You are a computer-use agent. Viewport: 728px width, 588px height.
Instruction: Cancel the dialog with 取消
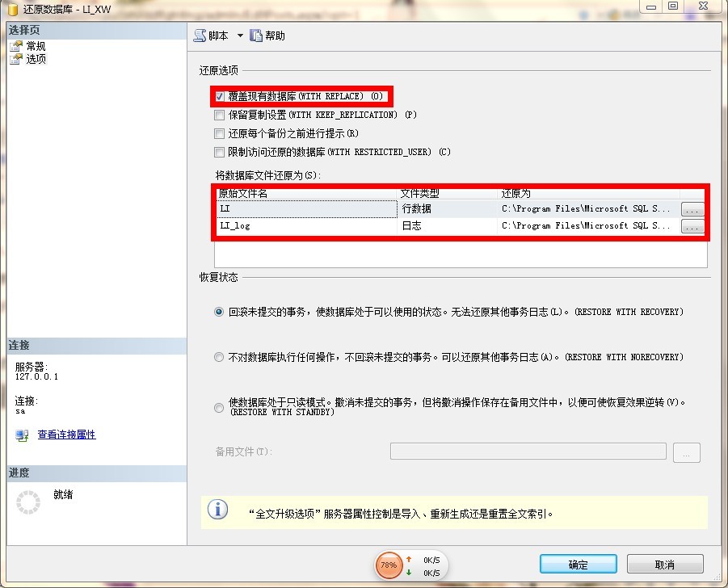(665, 565)
